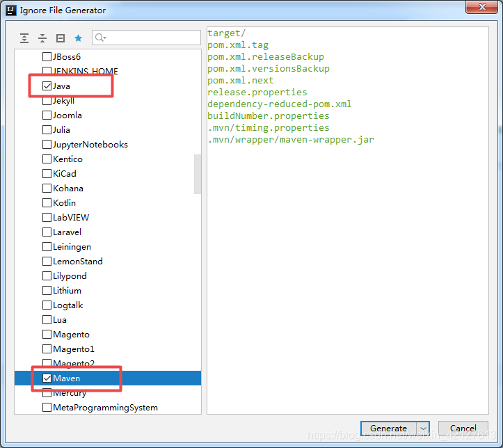Enable the Kotlin template checkbox
The width and height of the screenshot is (503, 448).
[x=47, y=202]
